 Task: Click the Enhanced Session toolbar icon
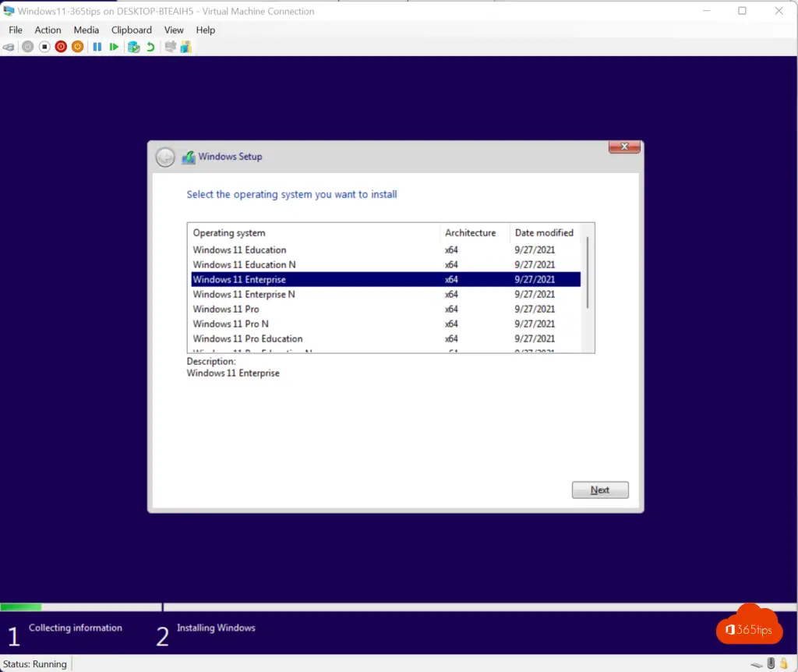coord(170,47)
